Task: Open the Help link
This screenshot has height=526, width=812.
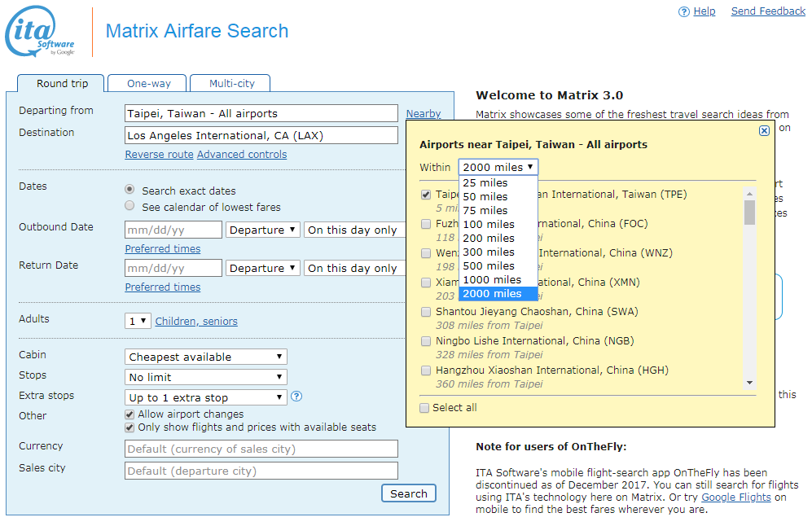Action: [x=704, y=11]
